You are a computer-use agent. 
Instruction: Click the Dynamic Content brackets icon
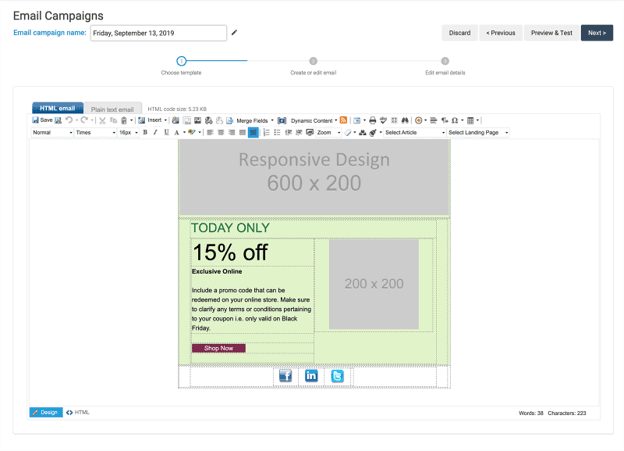pyautogui.click(x=282, y=120)
